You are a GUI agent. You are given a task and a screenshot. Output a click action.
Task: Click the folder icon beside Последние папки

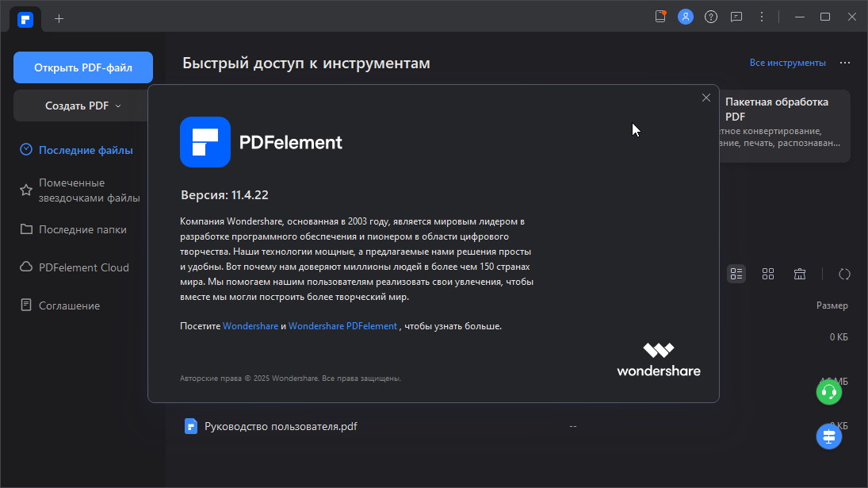[26, 229]
